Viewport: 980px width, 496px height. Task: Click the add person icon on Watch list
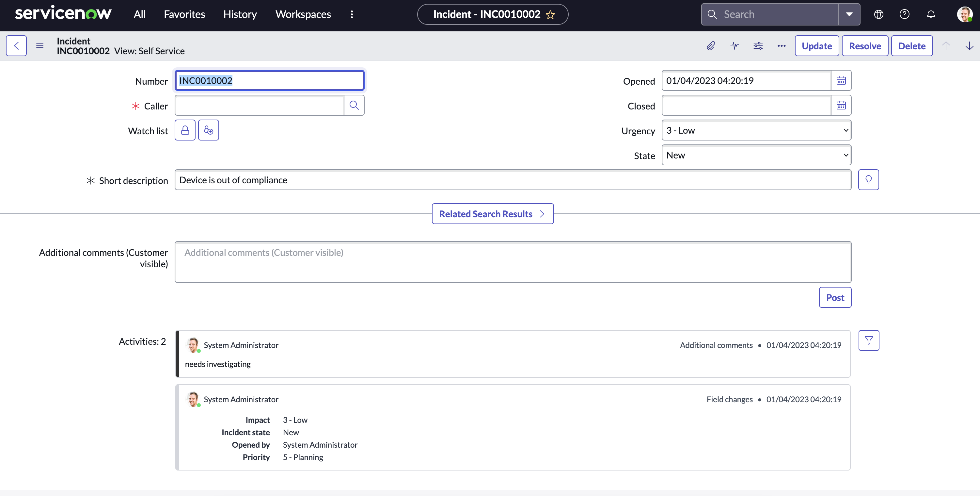[x=209, y=130]
